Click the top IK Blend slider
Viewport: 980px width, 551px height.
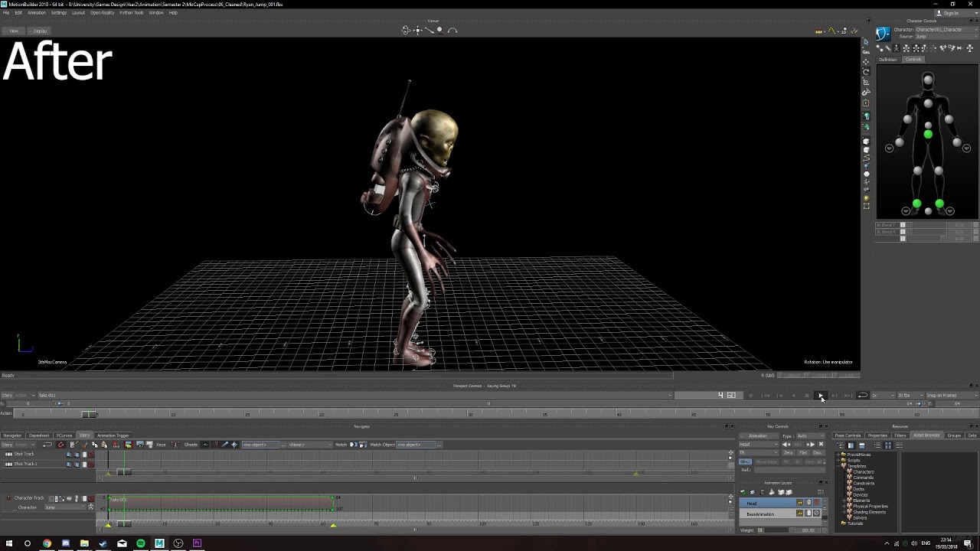coord(926,225)
